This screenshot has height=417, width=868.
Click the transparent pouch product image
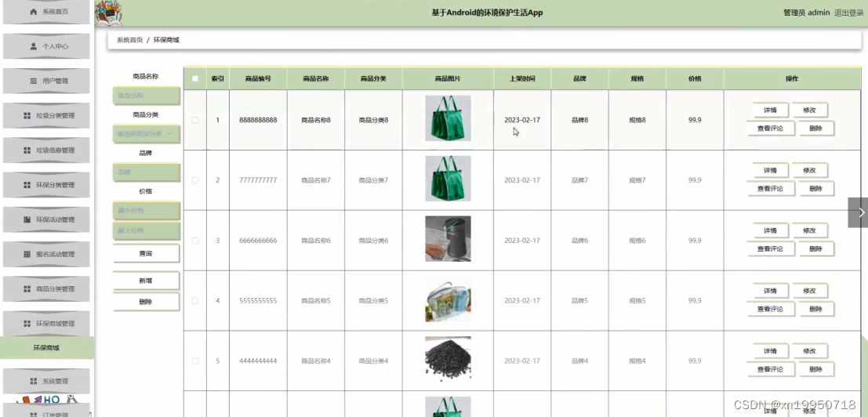click(448, 299)
